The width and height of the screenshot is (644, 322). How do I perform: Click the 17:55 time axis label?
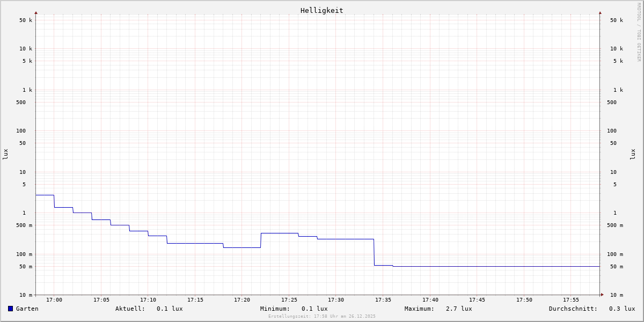[571, 300]
